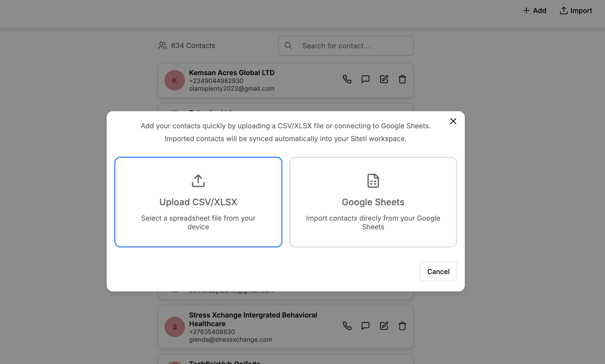Screen dimensions: 605x364
Task: Edit the Kemsan Acres Global LTD contact
Action: [x=384, y=79]
